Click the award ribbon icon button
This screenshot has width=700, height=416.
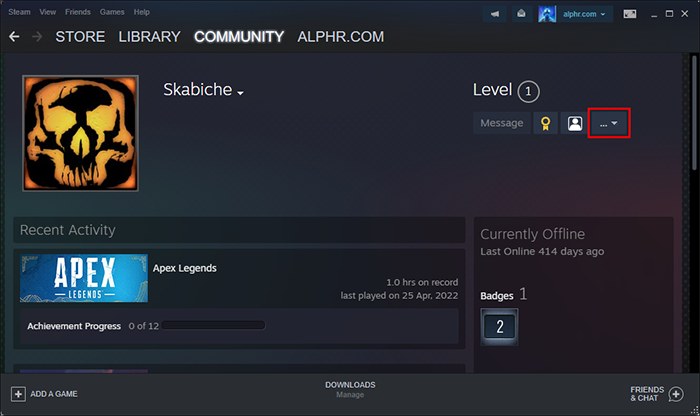click(546, 123)
